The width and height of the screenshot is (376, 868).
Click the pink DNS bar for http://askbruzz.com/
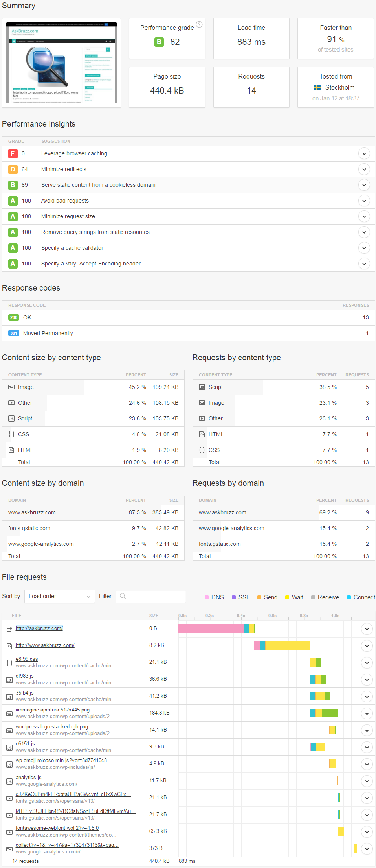click(x=211, y=628)
